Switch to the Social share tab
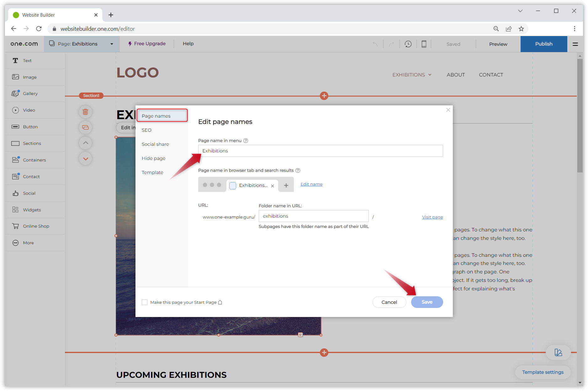The height and width of the screenshot is (391, 588). click(x=155, y=144)
